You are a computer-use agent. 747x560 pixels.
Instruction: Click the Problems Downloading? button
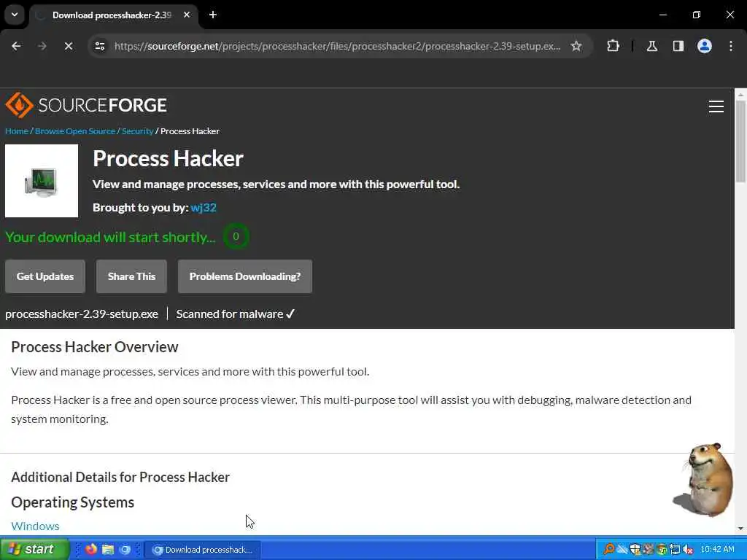pyautogui.click(x=245, y=276)
